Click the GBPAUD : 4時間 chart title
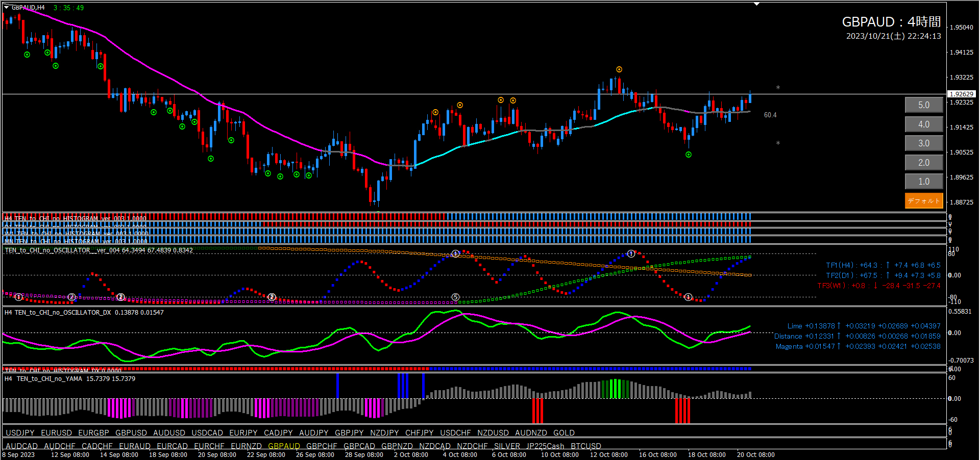The image size is (980, 460). 891,22
